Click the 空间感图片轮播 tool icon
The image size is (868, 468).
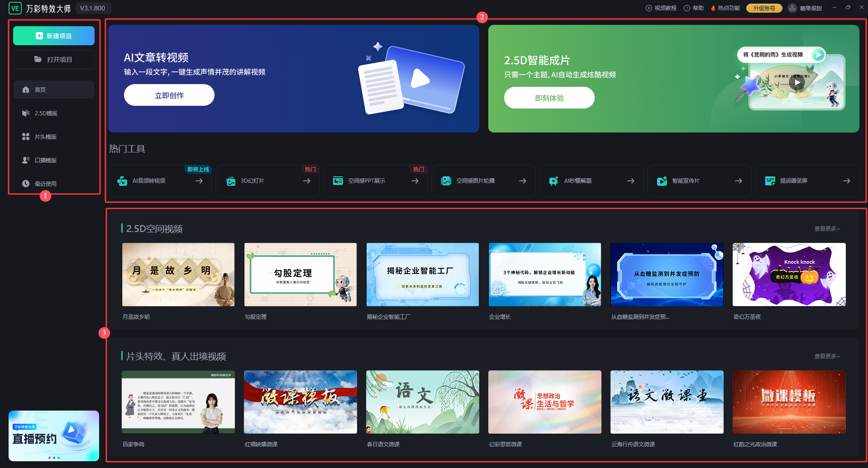[x=446, y=181]
